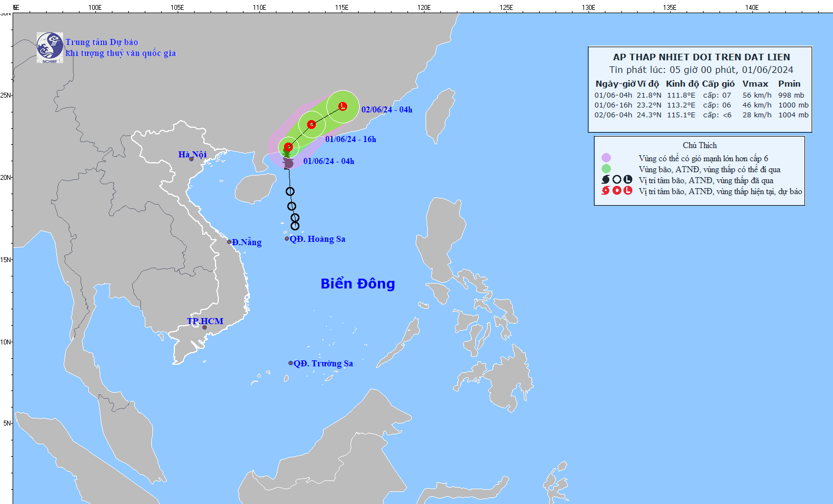
Task: Click the Hà Nội city label
Action: click(193, 154)
